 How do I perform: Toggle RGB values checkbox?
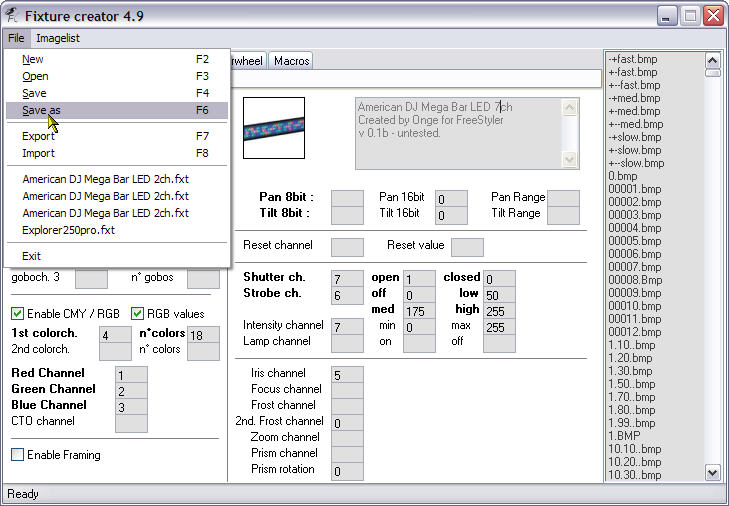137,314
